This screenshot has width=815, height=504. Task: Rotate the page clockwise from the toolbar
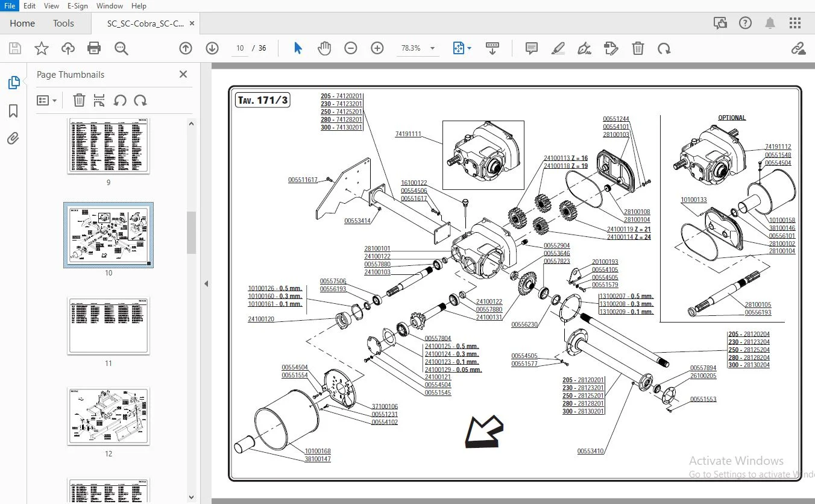click(664, 48)
